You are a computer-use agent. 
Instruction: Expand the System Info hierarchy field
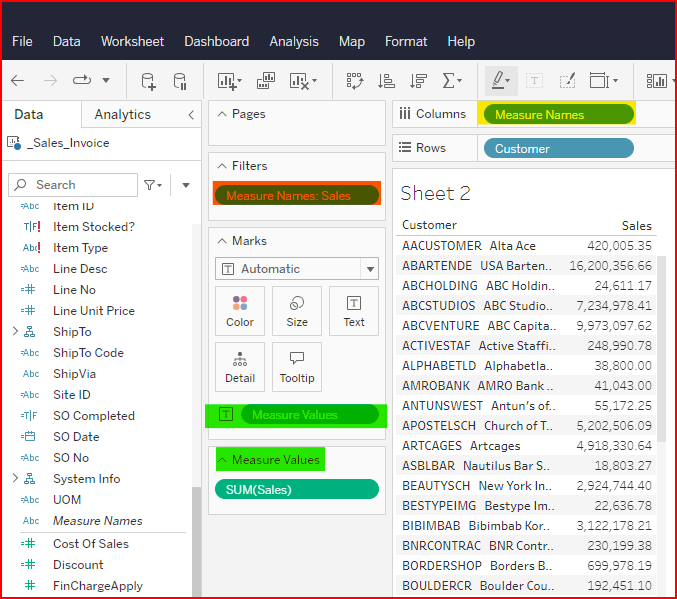point(14,478)
